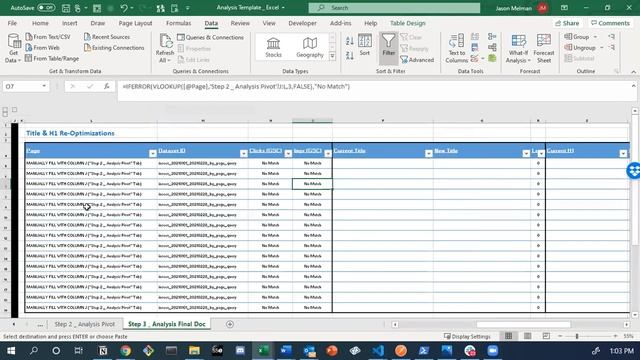This screenshot has height=360, width=640.
Task: Switch to Page Layout view
Action: (x=527, y=336)
